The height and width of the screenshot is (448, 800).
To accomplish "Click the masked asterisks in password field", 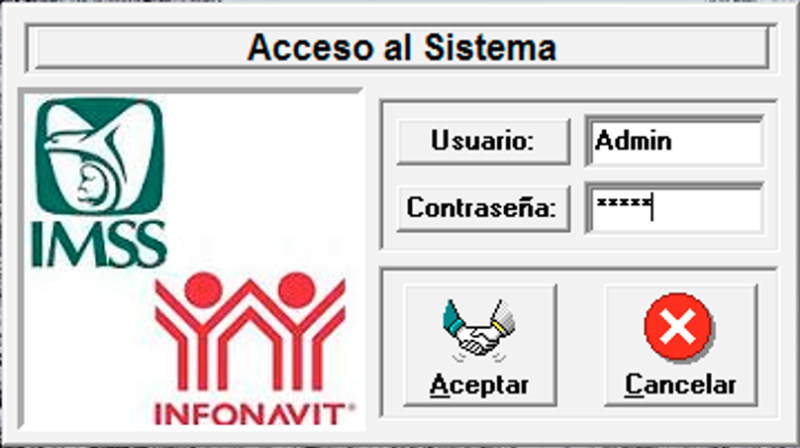I will point(623,203).
